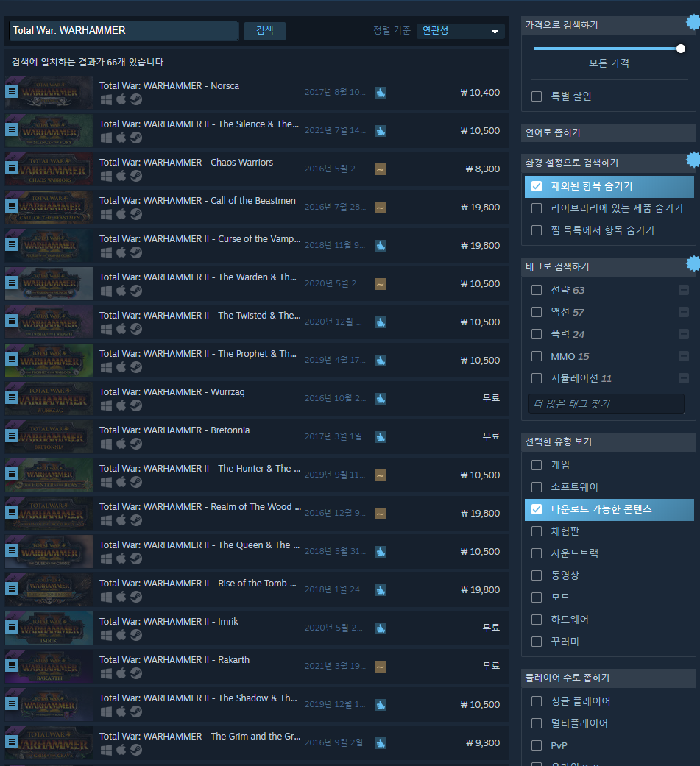Image resolution: width=700 pixels, height=766 pixels.
Task: Check the 전략 63 tag checkbox
Action: tap(537, 290)
